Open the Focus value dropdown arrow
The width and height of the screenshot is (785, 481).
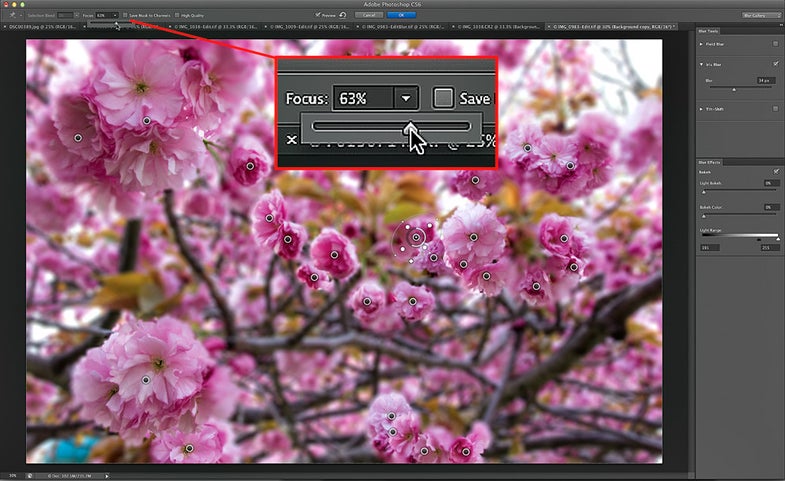pyautogui.click(x=115, y=16)
